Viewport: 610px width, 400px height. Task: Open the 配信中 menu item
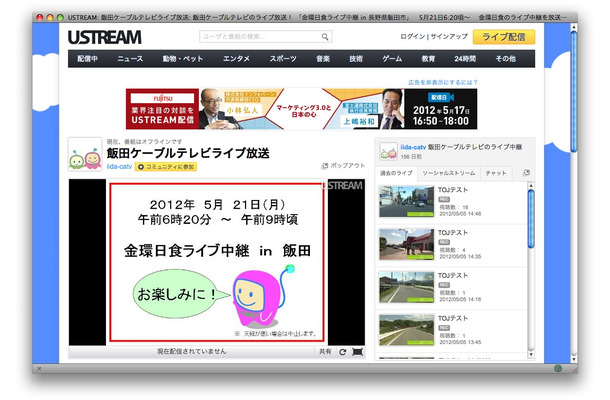(88, 59)
